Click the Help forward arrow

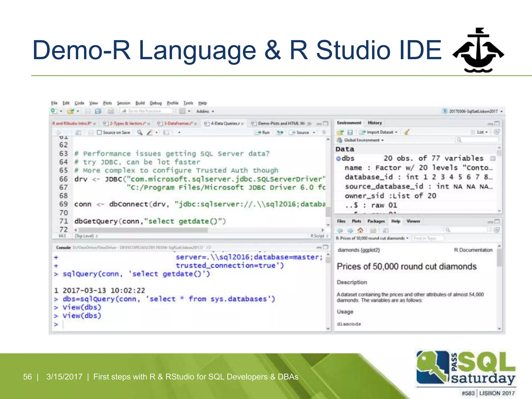[350, 230]
